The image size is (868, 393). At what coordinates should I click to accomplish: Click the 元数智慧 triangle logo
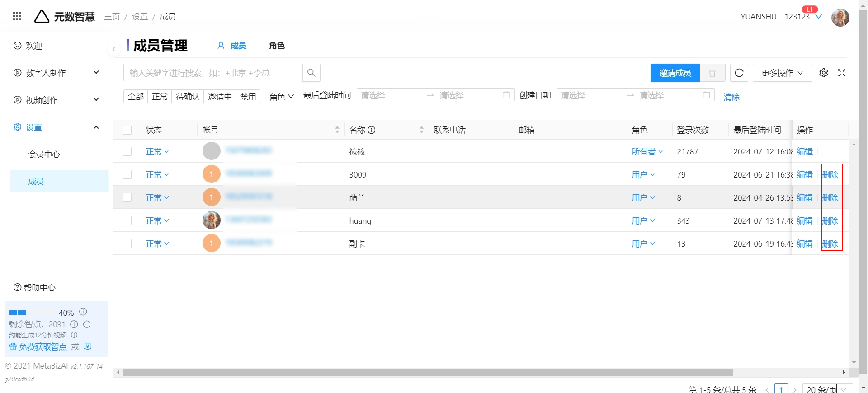coord(42,17)
